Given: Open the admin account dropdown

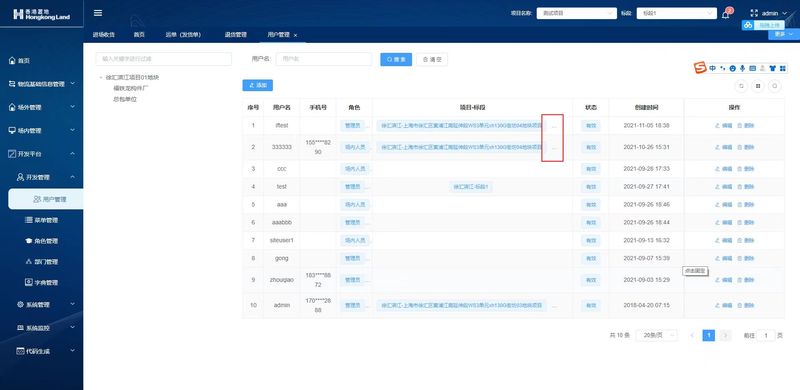Looking at the screenshot, I should 774,14.
